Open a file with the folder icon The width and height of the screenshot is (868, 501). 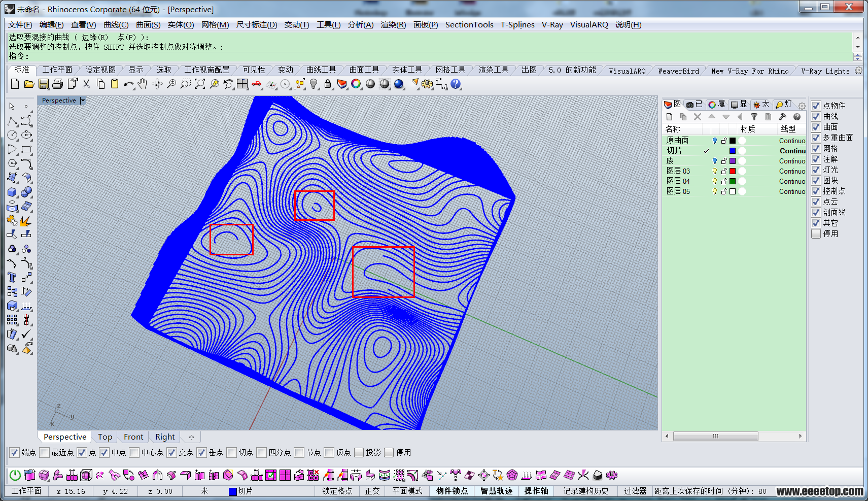(29, 84)
